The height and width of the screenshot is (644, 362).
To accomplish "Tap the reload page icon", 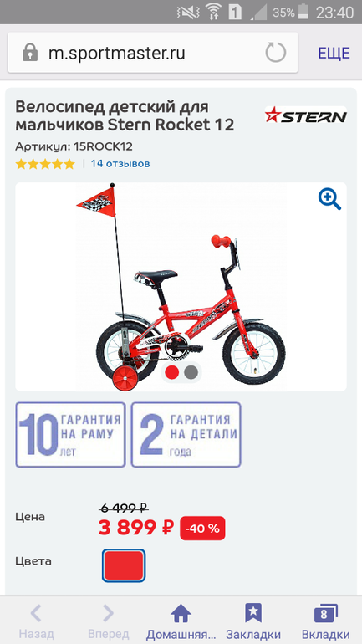I will click(x=275, y=53).
